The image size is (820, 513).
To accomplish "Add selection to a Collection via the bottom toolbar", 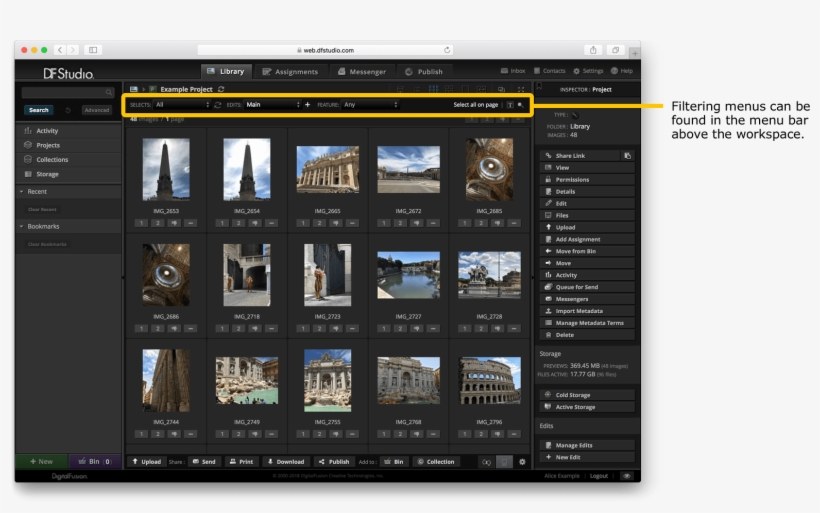I will (436, 462).
